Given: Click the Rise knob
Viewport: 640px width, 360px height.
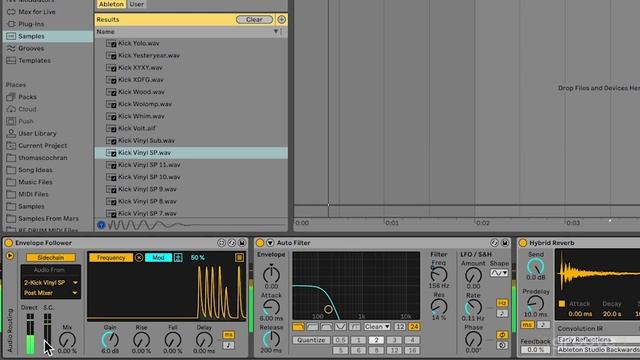Looking at the screenshot, I should 141,340.
